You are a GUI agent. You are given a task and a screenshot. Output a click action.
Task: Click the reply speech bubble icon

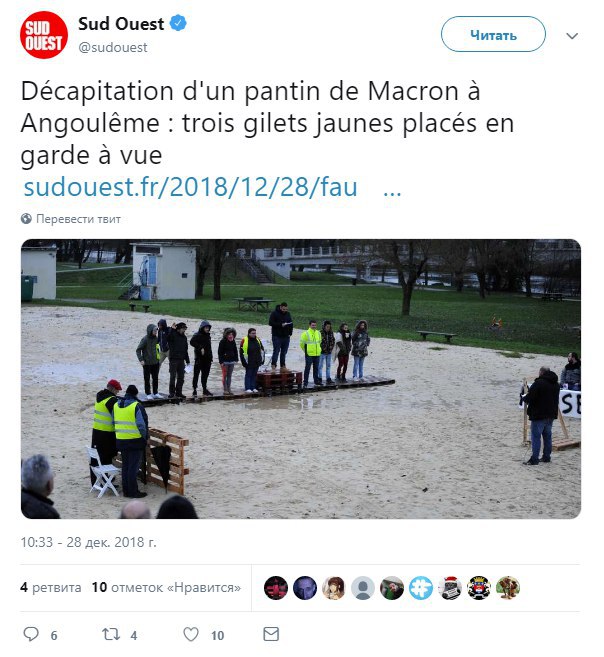31,634
